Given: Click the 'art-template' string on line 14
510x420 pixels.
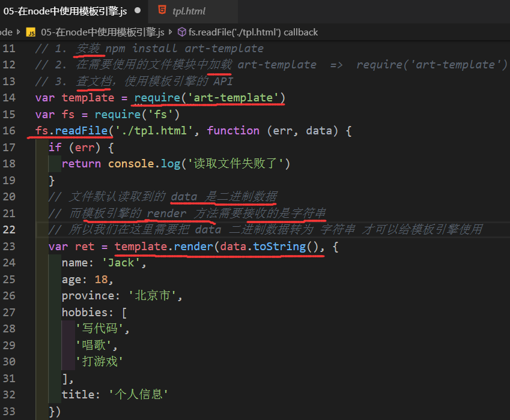Looking at the screenshot, I should (x=233, y=97).
